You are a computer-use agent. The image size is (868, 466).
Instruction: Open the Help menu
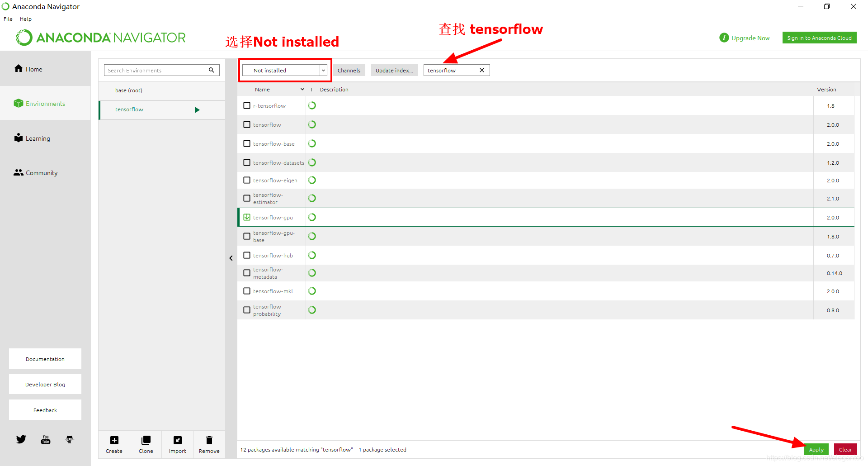26,19
